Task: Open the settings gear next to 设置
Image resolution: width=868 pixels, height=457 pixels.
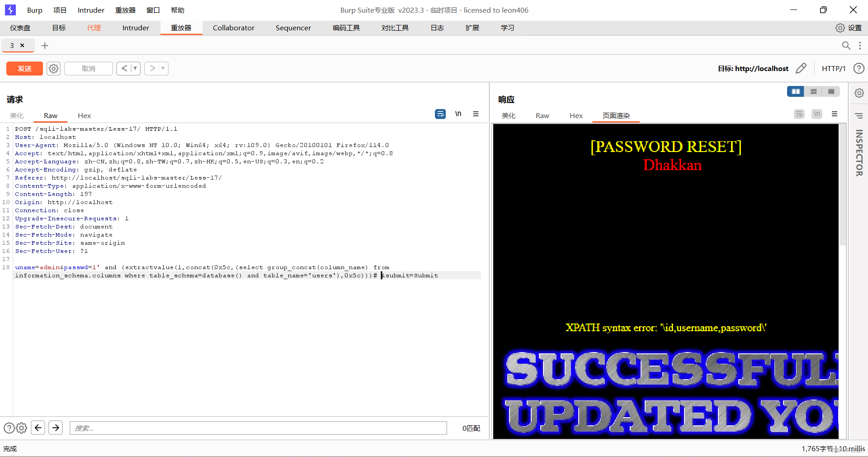Action: click(840, 28)
